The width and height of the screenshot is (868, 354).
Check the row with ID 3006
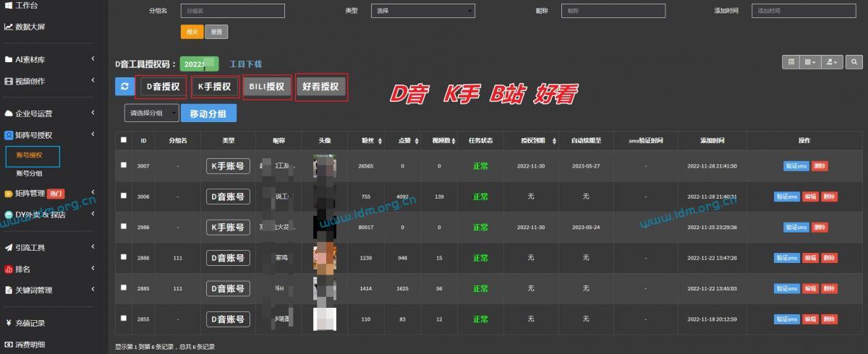tap(124, 195)
